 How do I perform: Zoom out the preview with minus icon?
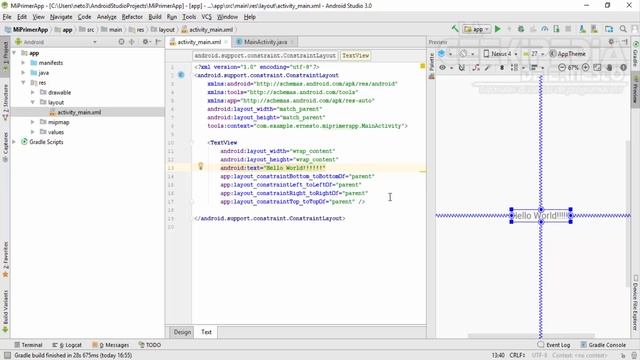tap(562, 67)
